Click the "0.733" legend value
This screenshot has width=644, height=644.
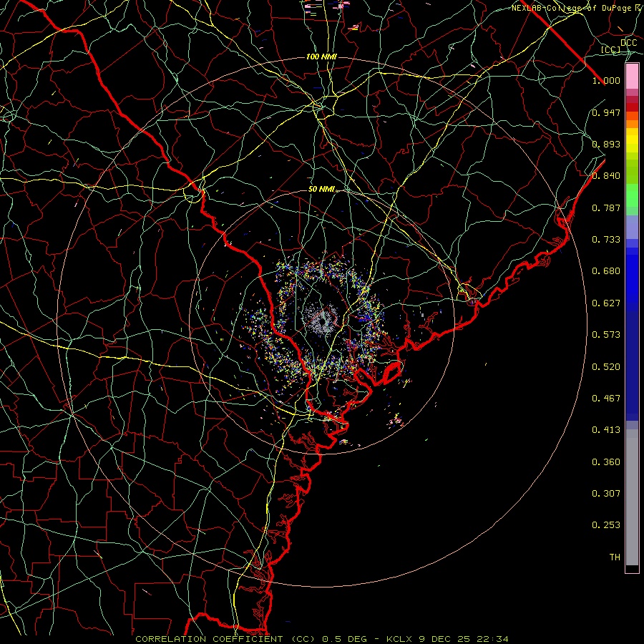(x=606, y=240)
